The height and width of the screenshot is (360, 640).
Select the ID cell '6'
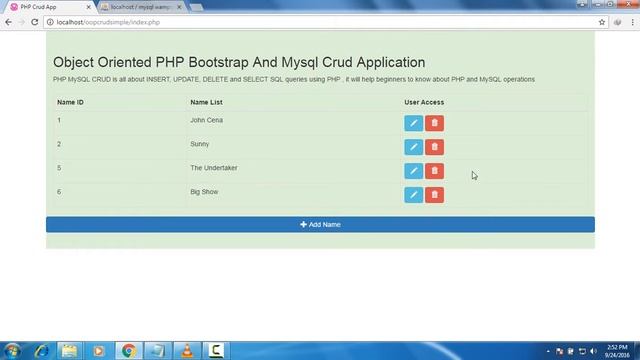[59, 192]
